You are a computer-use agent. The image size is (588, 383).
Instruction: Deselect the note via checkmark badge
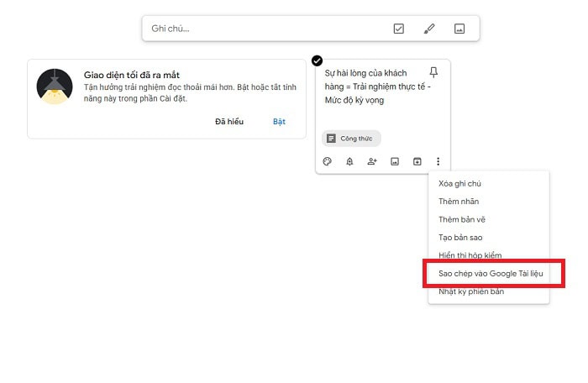coord(317,60)
